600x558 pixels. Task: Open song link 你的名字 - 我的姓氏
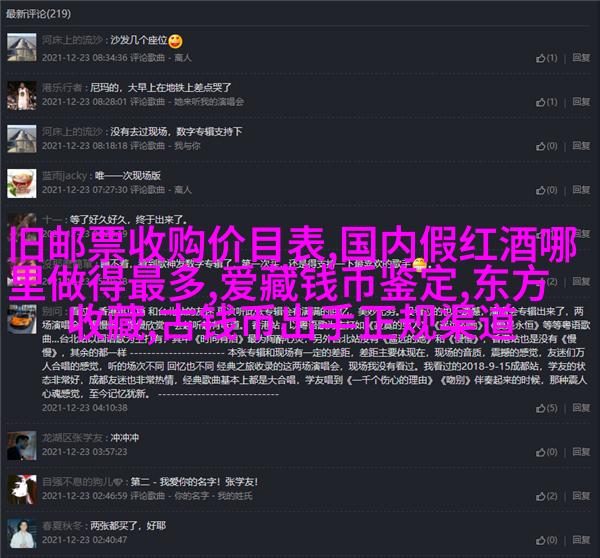click(213, 496)
